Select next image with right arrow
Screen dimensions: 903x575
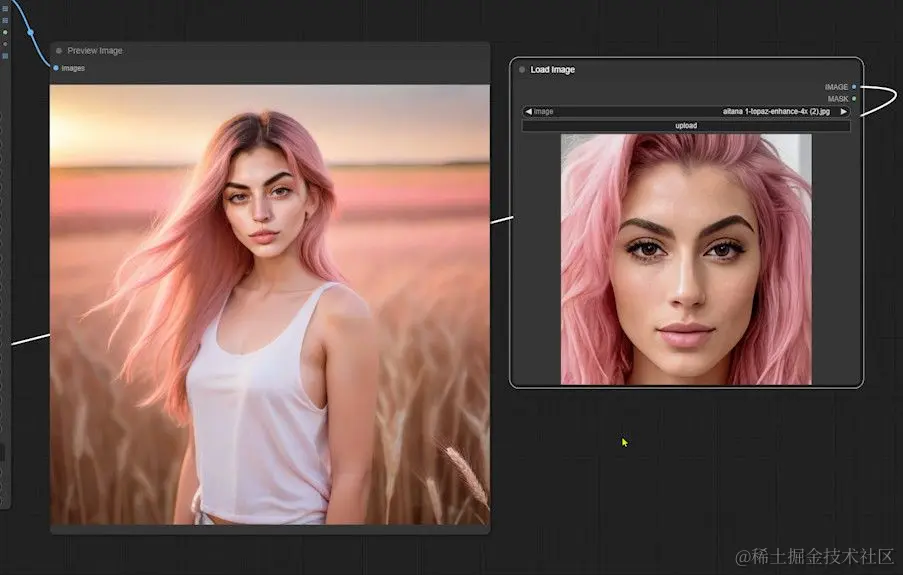click(844, 112)
